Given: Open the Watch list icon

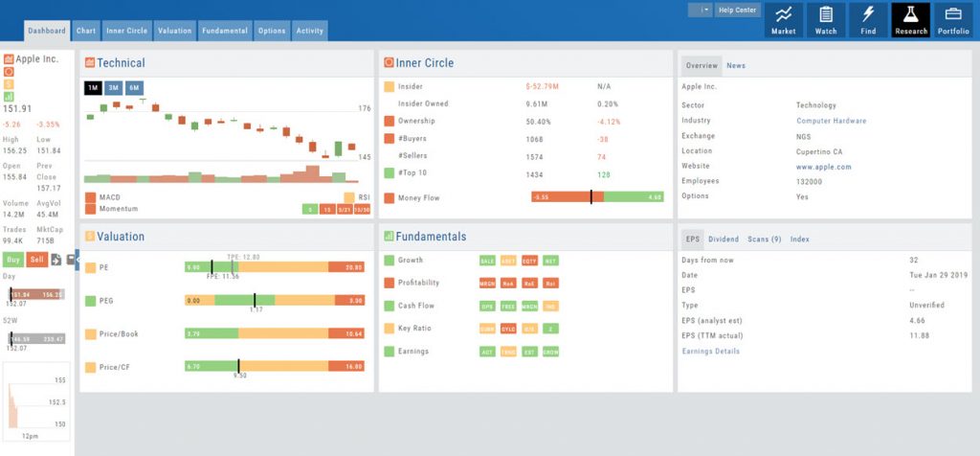Looking at the screenshot, I should (x=826, y=20).
